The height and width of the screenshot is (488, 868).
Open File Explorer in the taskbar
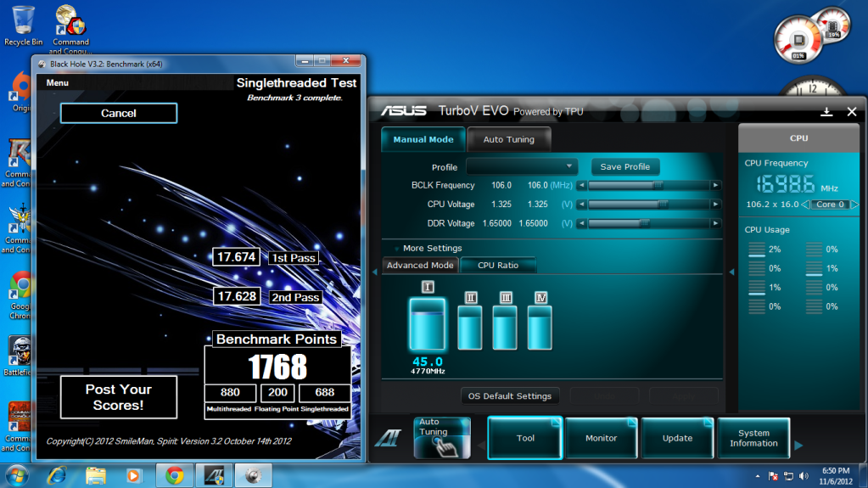pos(95,476)
